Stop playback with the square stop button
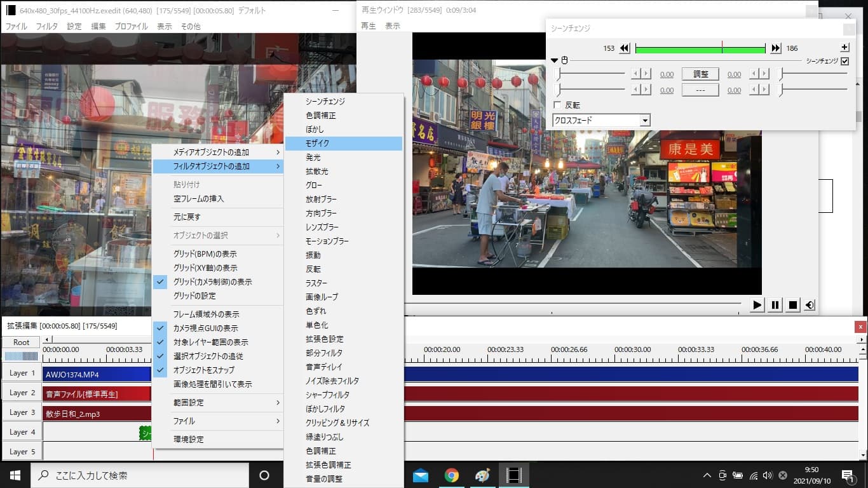Viewport: 868px width, 488px height. tap(793, 305)
